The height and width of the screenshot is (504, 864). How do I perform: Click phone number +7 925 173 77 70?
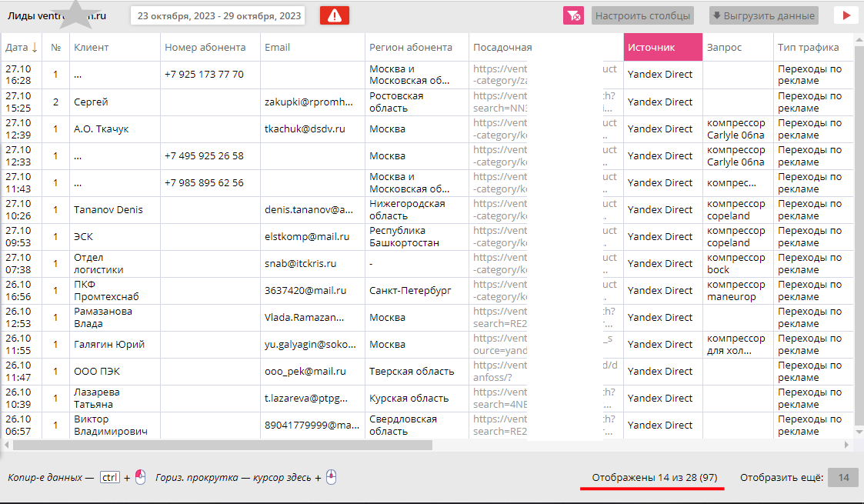204,75
